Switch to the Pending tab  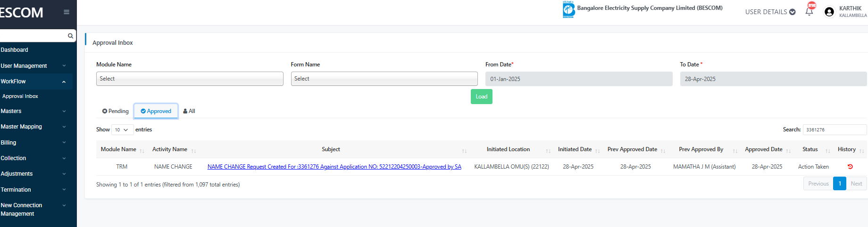pyautogui.click(x=116, y=111)
